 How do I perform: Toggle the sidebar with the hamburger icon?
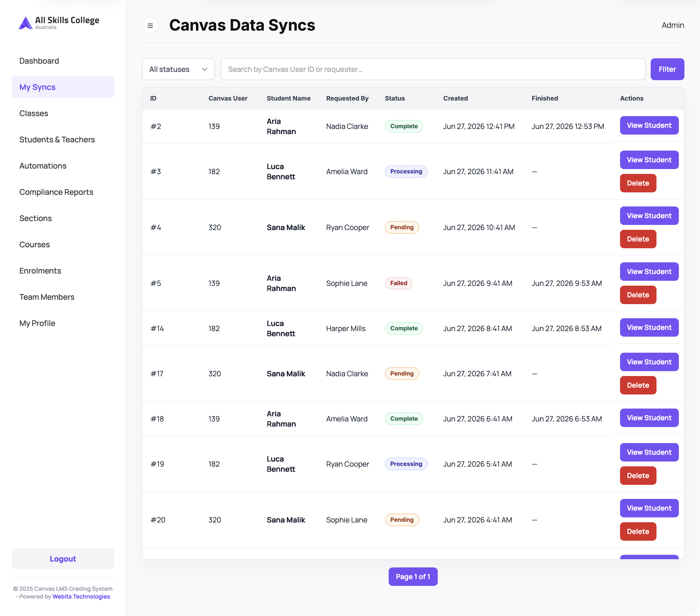[150, 25]
